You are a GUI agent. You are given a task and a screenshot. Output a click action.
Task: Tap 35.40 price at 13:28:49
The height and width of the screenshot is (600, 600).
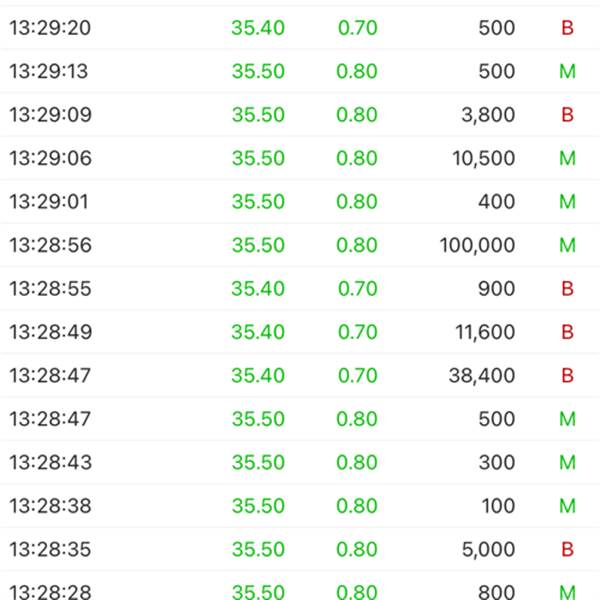tap(258, 332)
